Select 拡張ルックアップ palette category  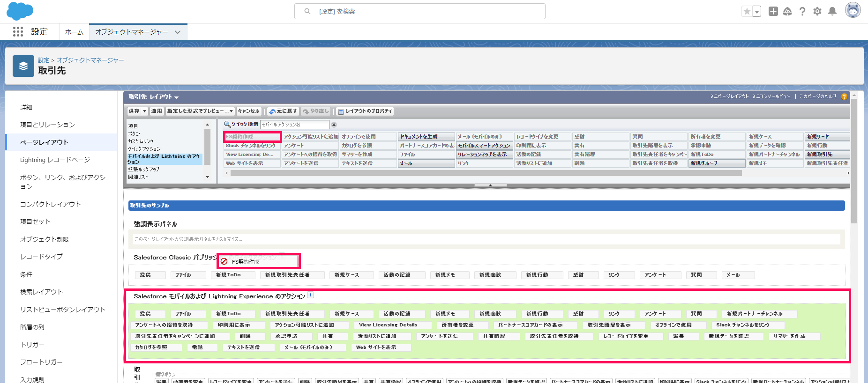(x=144, y=169)
